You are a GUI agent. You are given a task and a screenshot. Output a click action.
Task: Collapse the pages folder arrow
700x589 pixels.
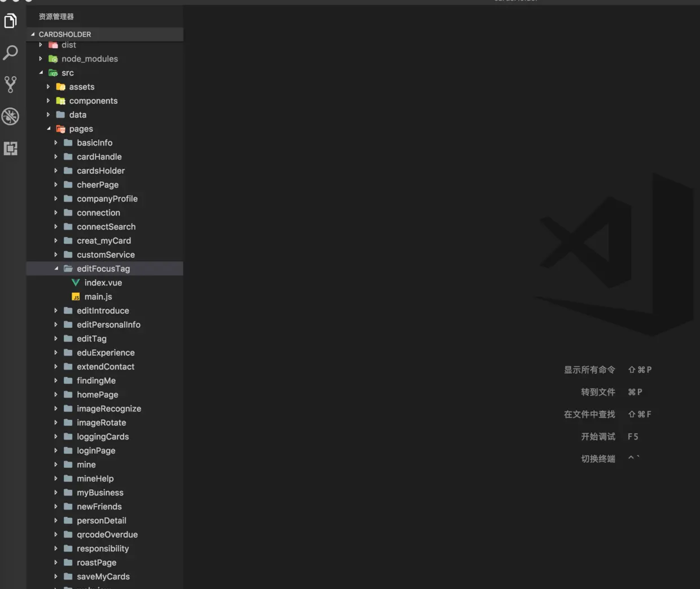click(49, 129)
